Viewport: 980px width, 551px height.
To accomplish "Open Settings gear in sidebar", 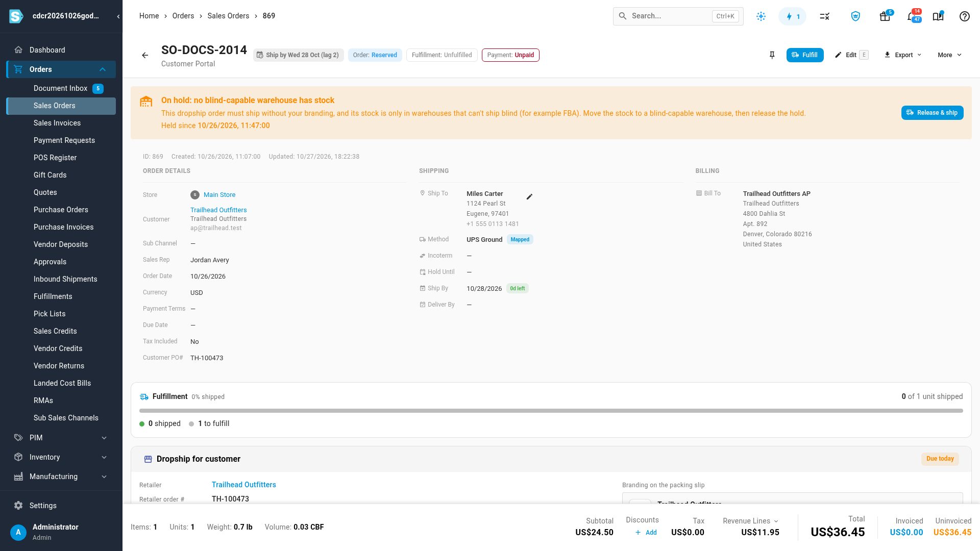I will (x=18, y=506).
